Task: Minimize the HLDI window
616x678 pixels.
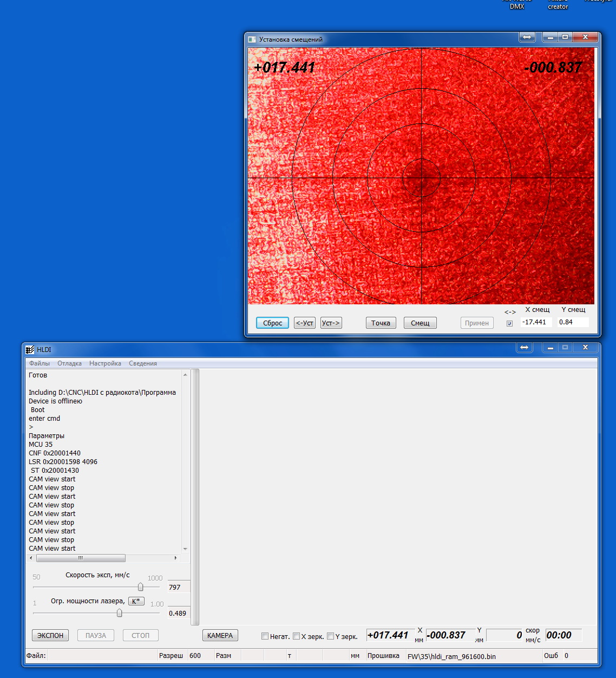Action: pos(551,347)
